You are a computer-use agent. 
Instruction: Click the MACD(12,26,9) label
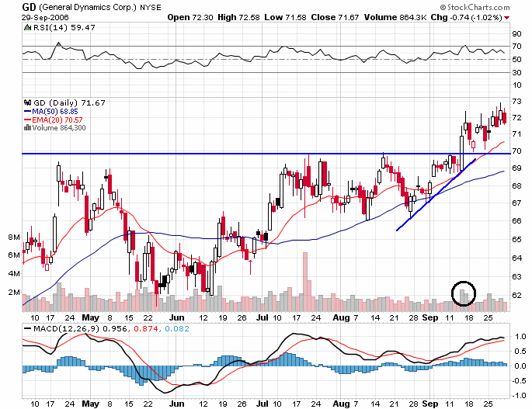pos(67,328)
